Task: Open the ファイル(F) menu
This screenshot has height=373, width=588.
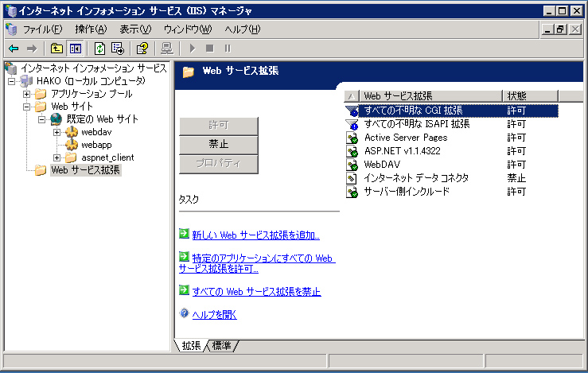Action: (42, 29)
